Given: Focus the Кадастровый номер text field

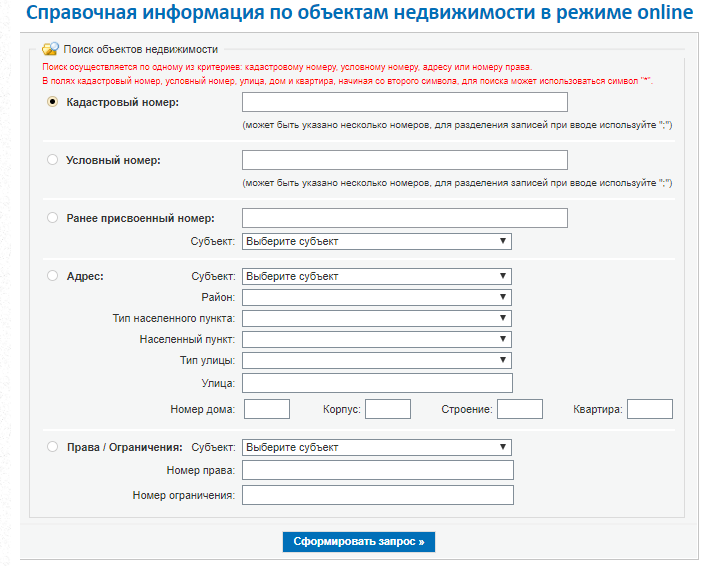Looking at the screenshot, I should 405,102.
